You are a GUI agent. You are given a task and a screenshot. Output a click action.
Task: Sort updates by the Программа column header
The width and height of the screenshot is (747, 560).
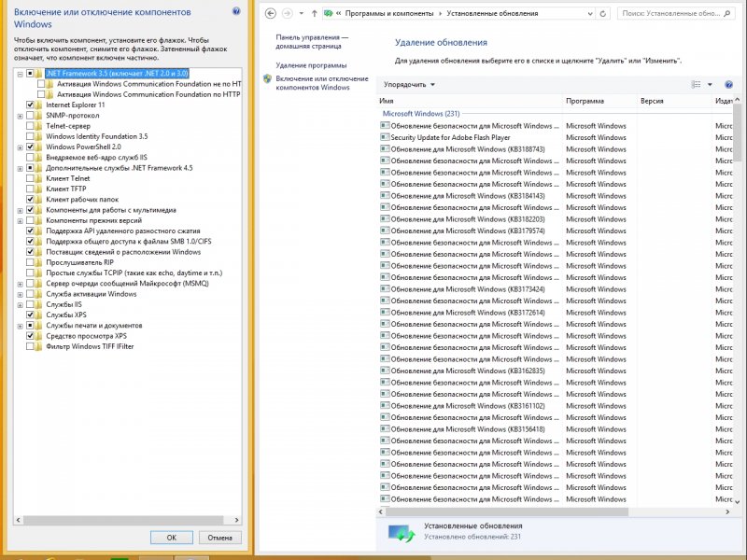point(599,101)
